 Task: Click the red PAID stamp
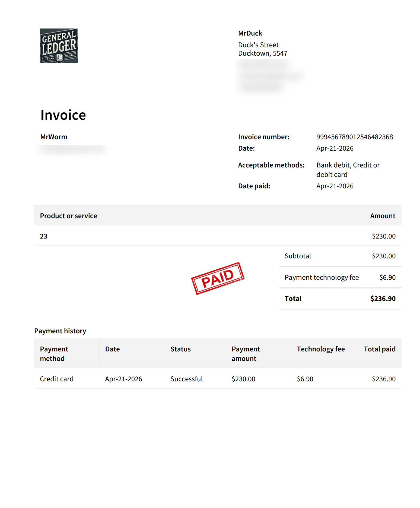click(218, 278)
